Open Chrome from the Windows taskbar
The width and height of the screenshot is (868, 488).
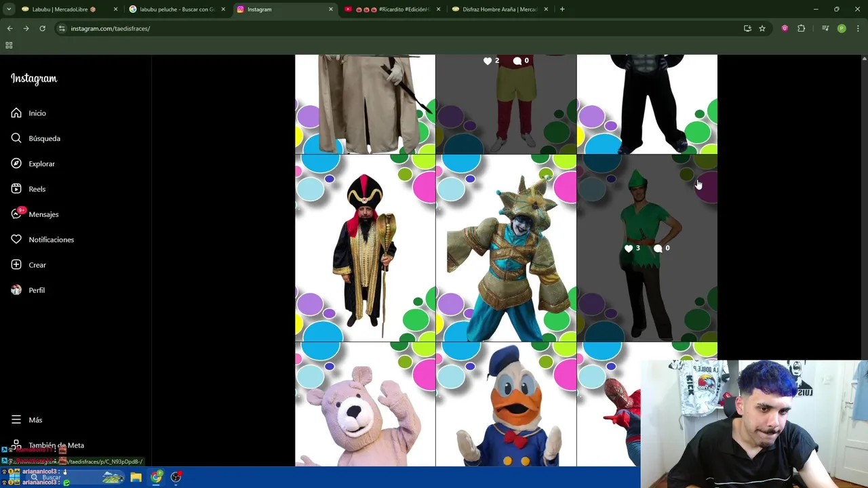[157, 478]
